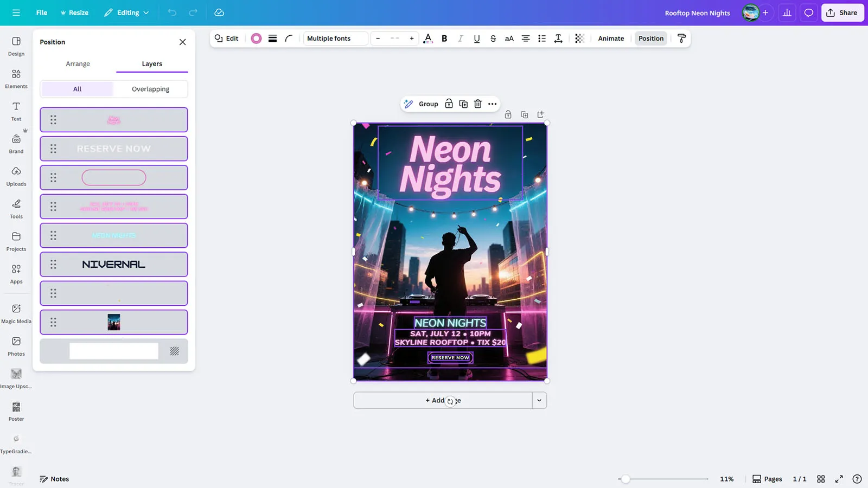The width and height of the screenshot is (868, 488).
Task: Toggle underline text formatting
Action: (x=476, y=38)
